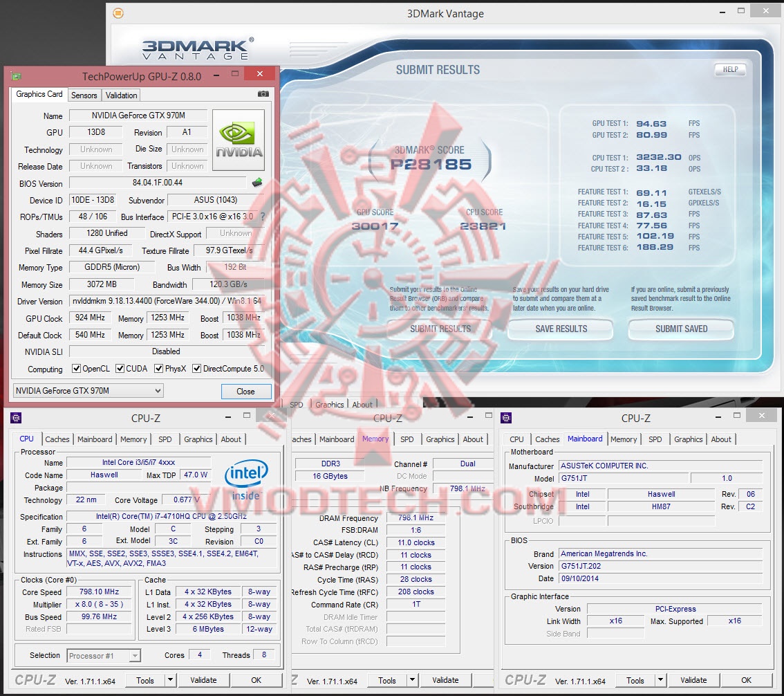Click the SUBMIT SAVED button
Screen dimensions: 784x696
pyautogui.click(x=681, y=329)
